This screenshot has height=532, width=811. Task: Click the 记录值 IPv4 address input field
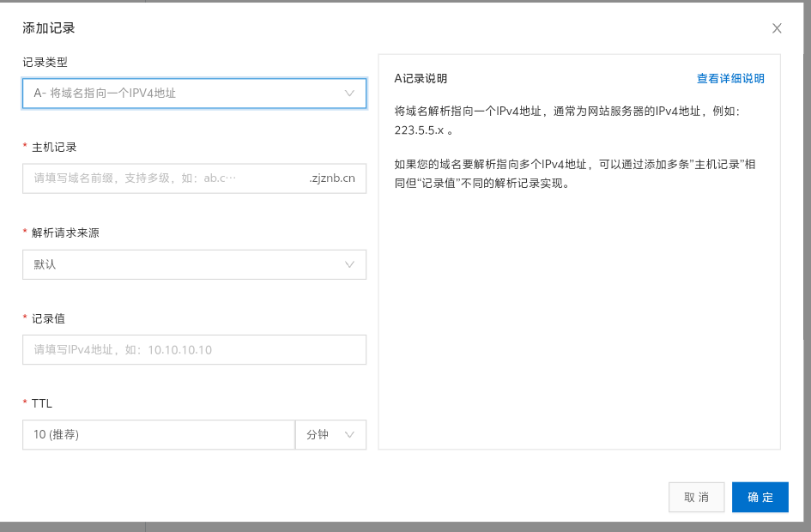point(194,349)
